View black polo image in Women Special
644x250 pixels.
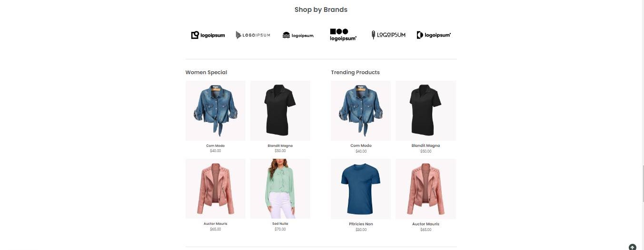pos(280,111)
